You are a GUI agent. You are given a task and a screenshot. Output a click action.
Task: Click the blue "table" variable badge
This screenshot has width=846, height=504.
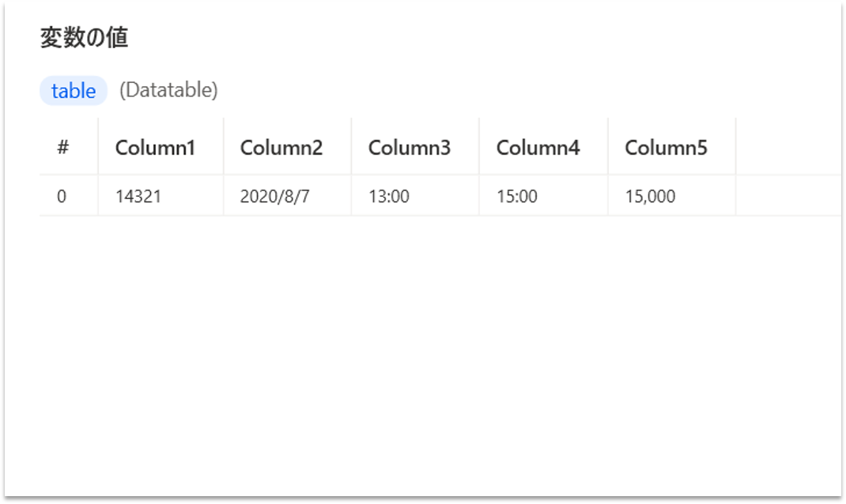73,91
